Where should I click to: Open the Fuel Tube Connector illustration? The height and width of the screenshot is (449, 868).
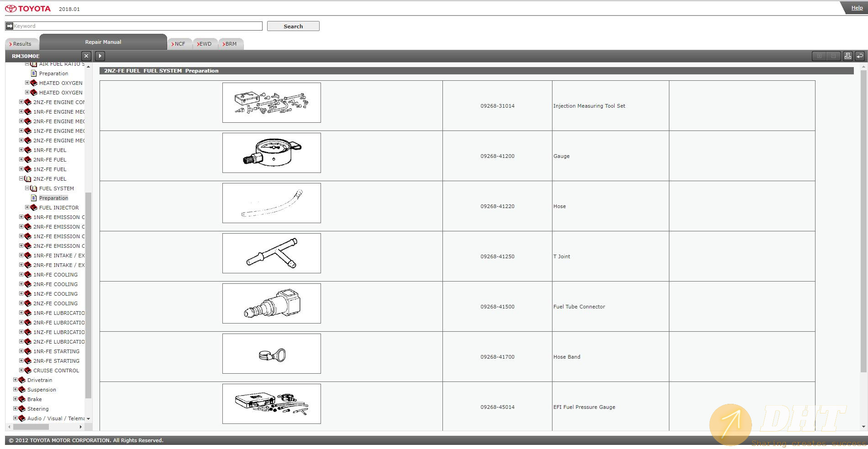pyautogui.click(x=271, y=303)
